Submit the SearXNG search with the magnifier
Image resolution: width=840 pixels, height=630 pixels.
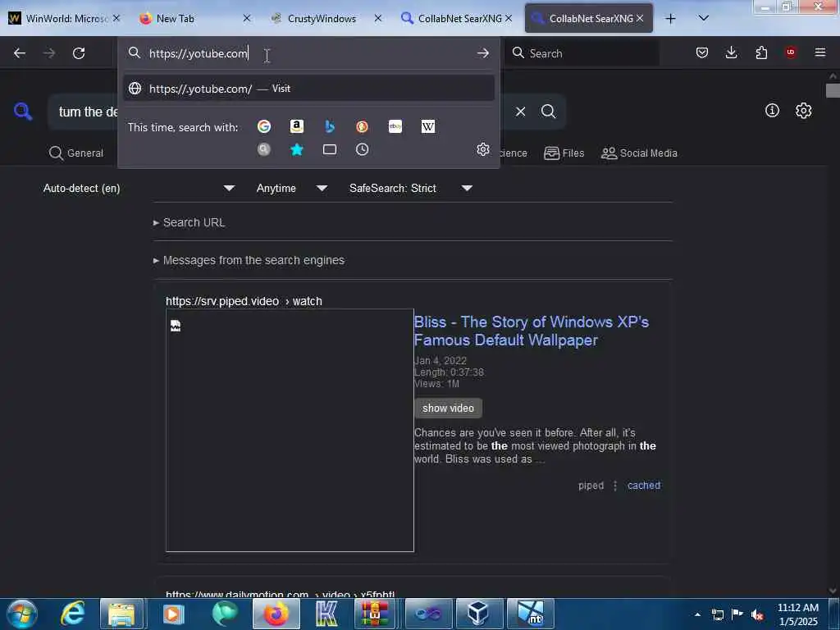point(548,112)
